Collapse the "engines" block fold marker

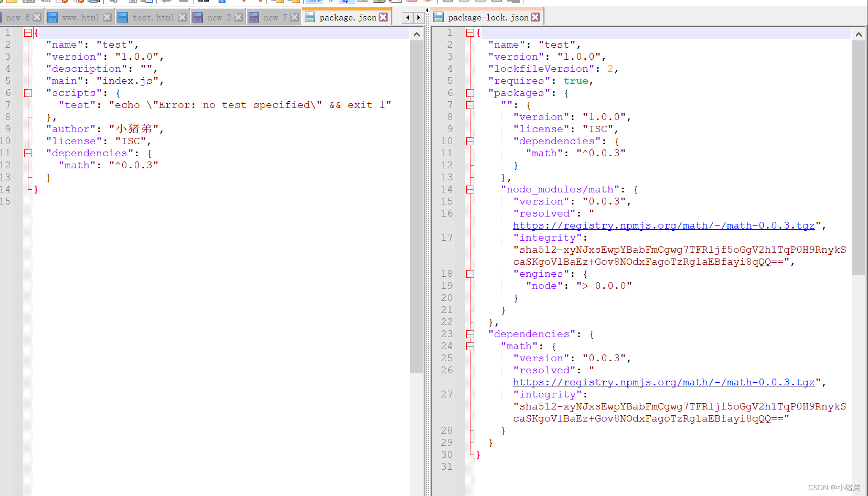coord(470,274)
